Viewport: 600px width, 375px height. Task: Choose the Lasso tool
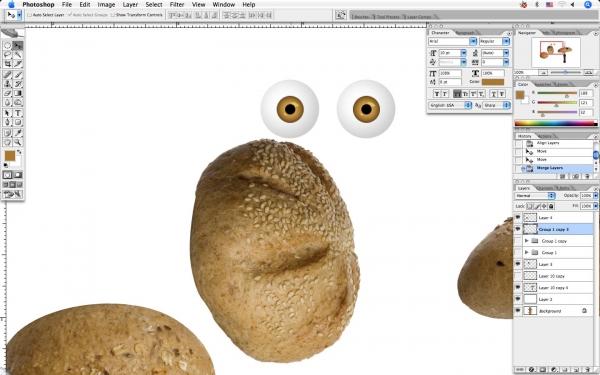coord(7,55)
